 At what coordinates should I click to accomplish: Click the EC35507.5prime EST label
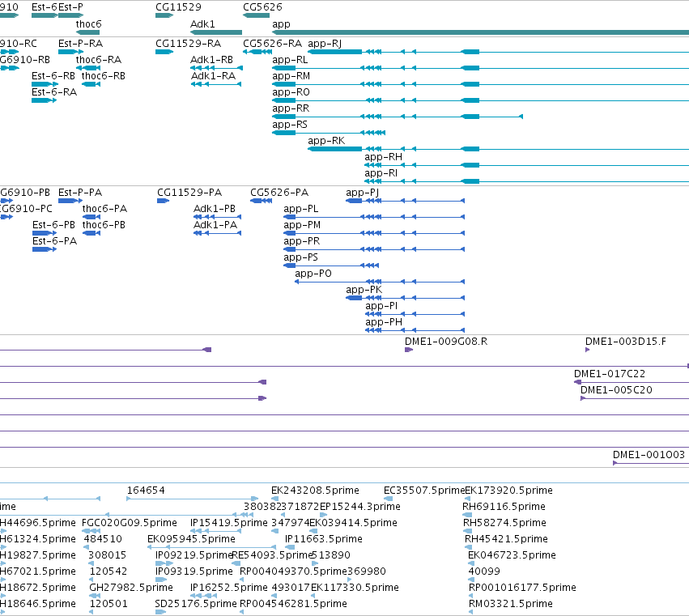coord(424,491)
